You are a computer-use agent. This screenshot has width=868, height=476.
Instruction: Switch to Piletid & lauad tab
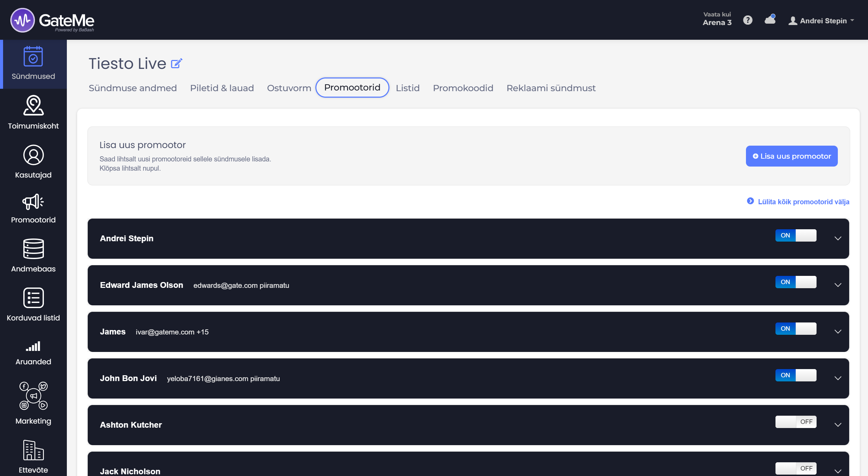coord(222,88)
